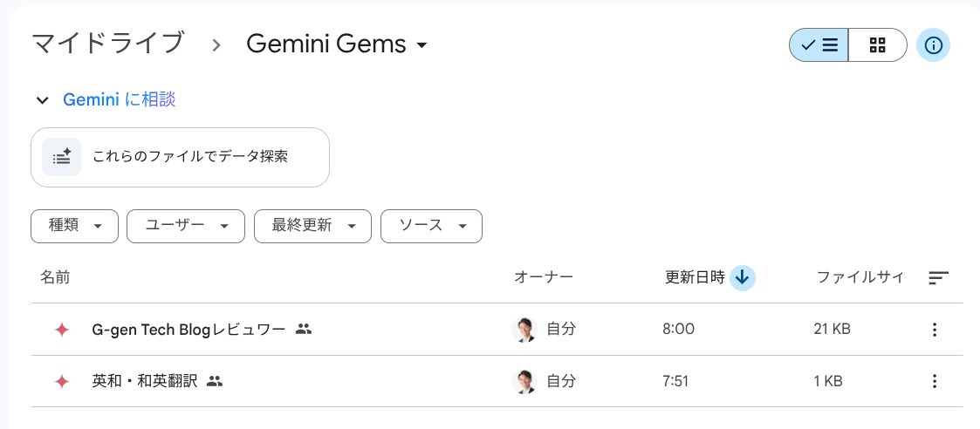Open the 最終更新 filter dropdown
Image resolution: width=980 pixels, height=429 pixels.
coord(312,226)
